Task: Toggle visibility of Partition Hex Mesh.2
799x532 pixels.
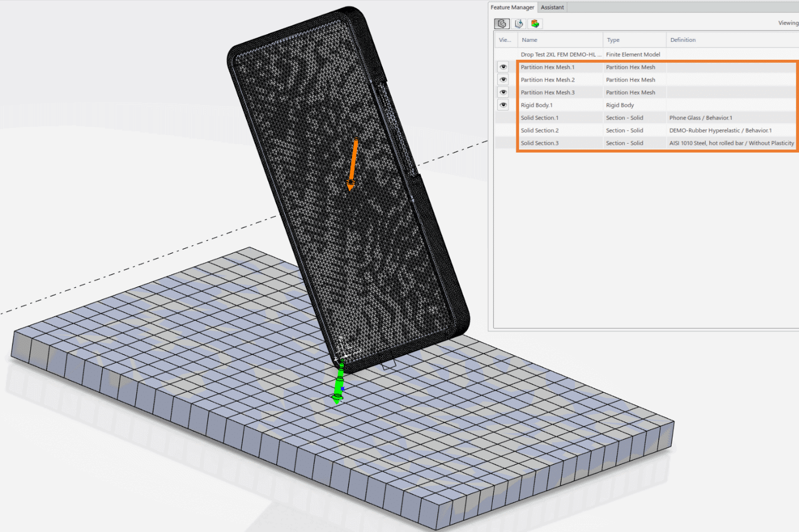Action: [503, 80]
